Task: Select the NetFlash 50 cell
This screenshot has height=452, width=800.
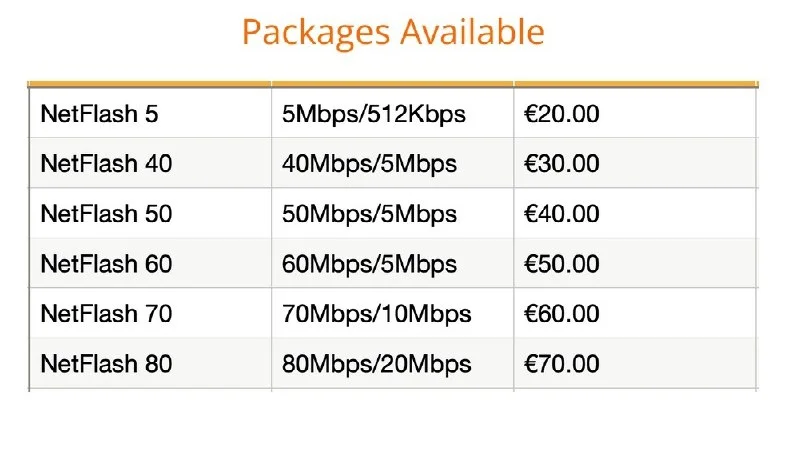Action: [106, 214]
